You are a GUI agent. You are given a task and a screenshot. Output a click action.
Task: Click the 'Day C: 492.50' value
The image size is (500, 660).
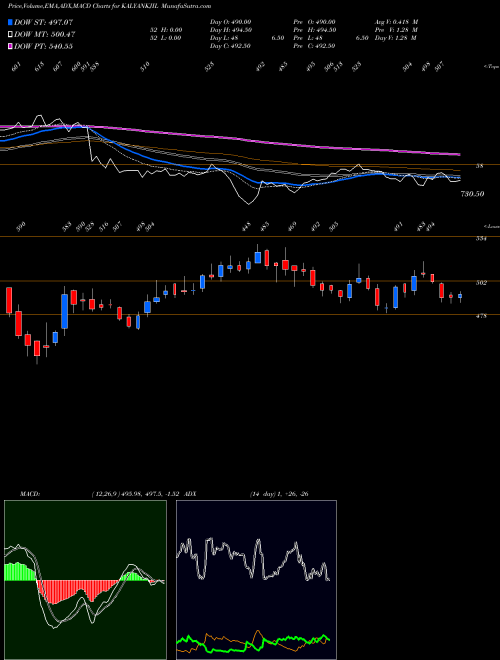(x=230, y=46)
